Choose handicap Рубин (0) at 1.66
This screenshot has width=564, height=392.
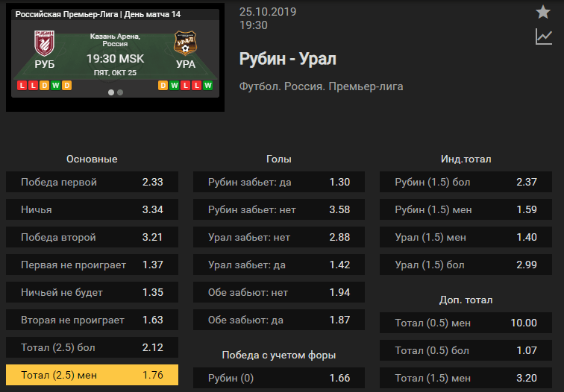click(x=279, y=378)
